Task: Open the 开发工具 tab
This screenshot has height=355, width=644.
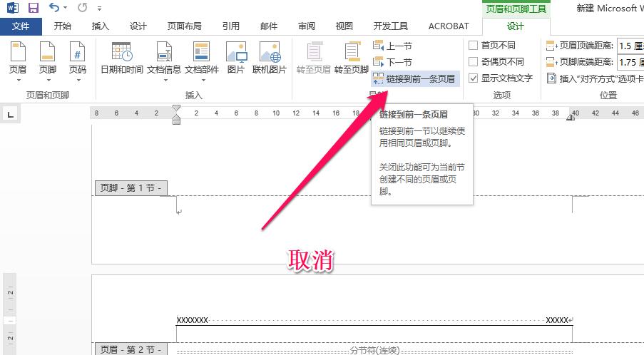Action: pyautogui.click(x=391, y=26)
